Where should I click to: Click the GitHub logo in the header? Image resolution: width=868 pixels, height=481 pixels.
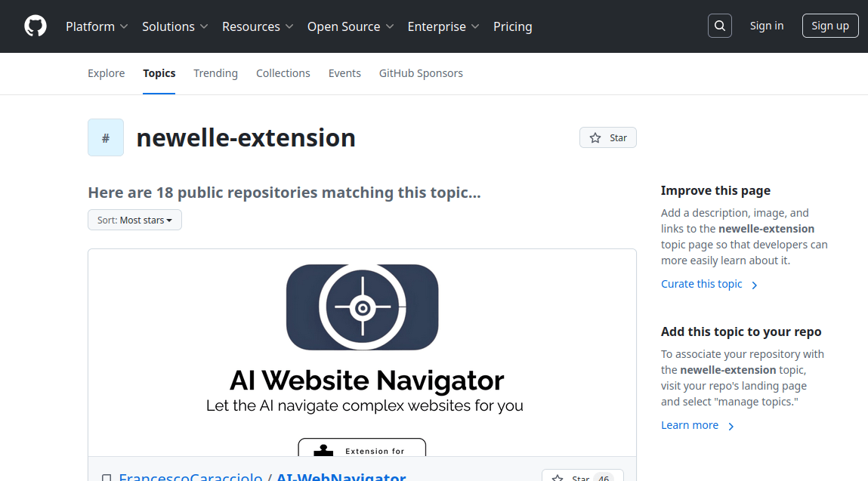(35, 26)
